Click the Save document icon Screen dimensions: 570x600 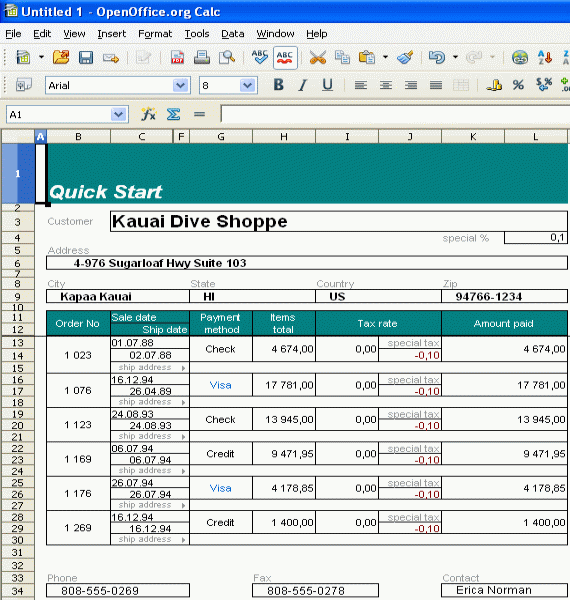tap(86, 58)
